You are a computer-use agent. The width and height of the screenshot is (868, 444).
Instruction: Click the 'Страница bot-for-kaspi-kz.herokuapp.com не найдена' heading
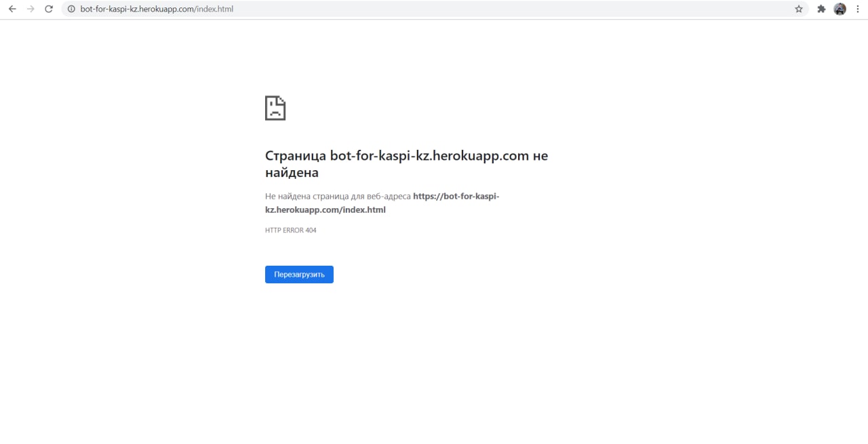pos(406,164)
